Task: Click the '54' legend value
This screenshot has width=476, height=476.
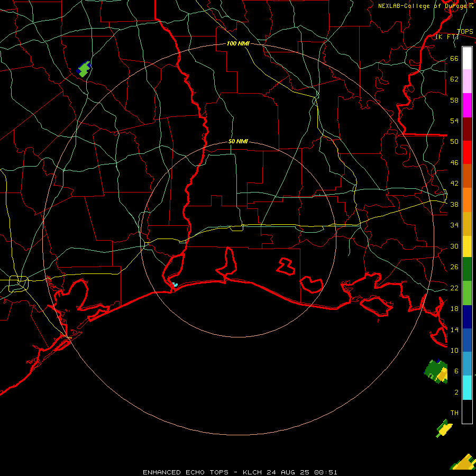Action: 454,121
